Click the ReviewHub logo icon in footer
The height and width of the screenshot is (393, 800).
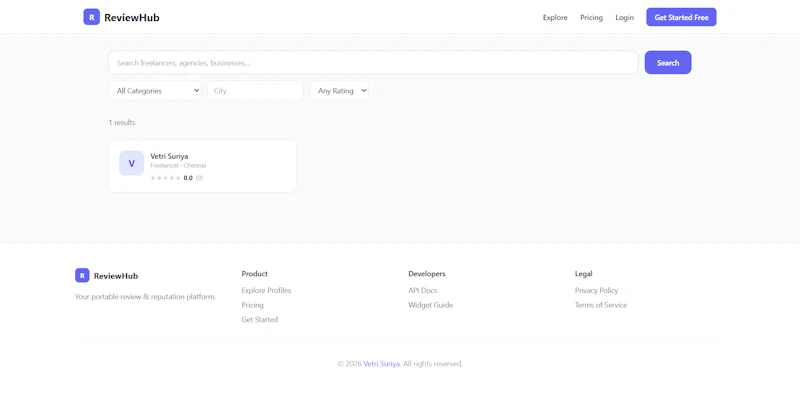pyautogui.click(x=82, y=276)
